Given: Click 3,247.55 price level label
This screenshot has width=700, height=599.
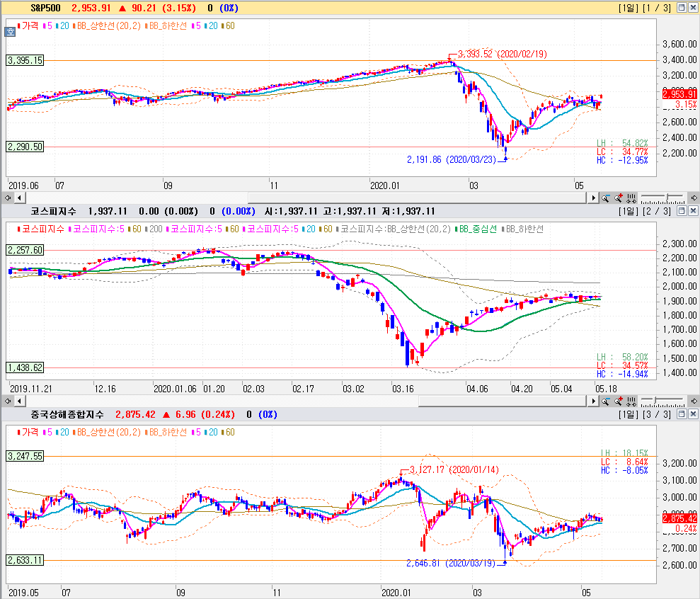Looking at the screenshot, I should click(x=25, y=456).
